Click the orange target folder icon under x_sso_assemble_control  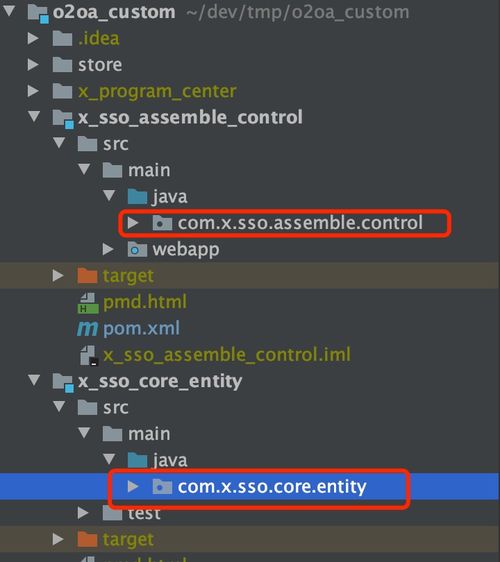87,276
